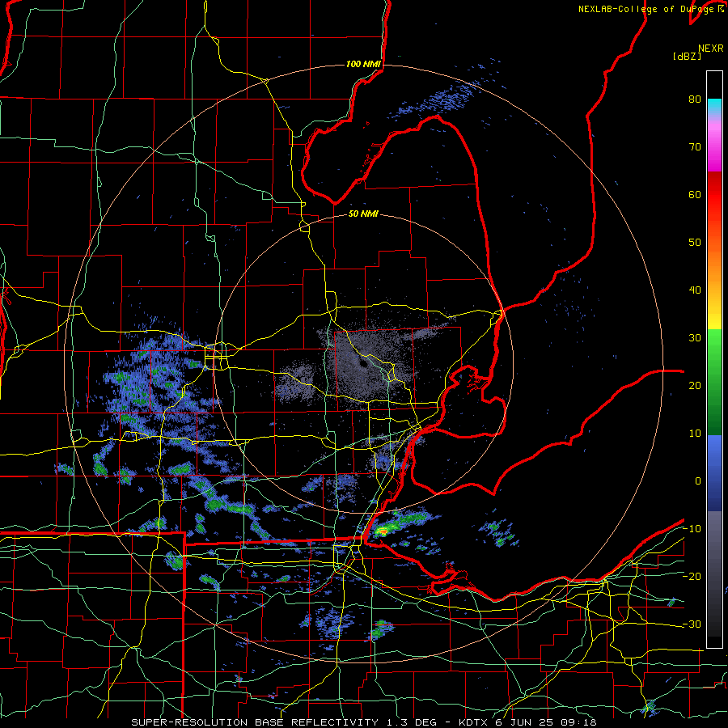Click the blue segment of the reflectivity color bar
Screen dimensions: 728x728
(714, 473)
